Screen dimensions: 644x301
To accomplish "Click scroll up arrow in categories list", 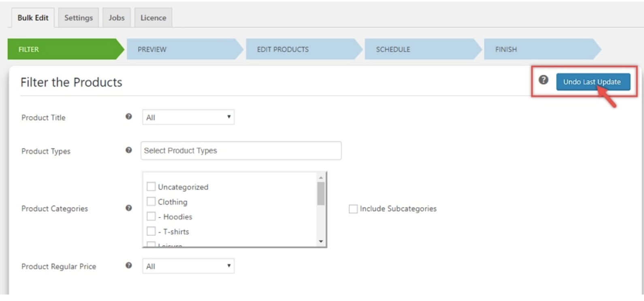I will [x=321, y=178].
